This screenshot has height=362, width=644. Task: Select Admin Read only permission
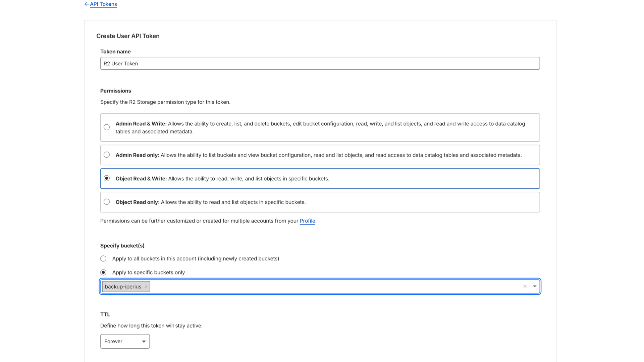click(x=107, y=155)
